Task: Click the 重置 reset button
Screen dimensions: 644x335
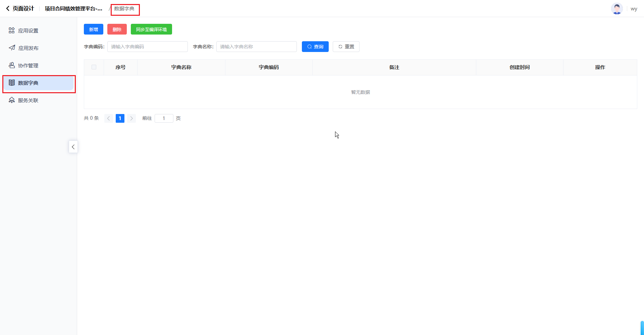Action: [346, 47]
